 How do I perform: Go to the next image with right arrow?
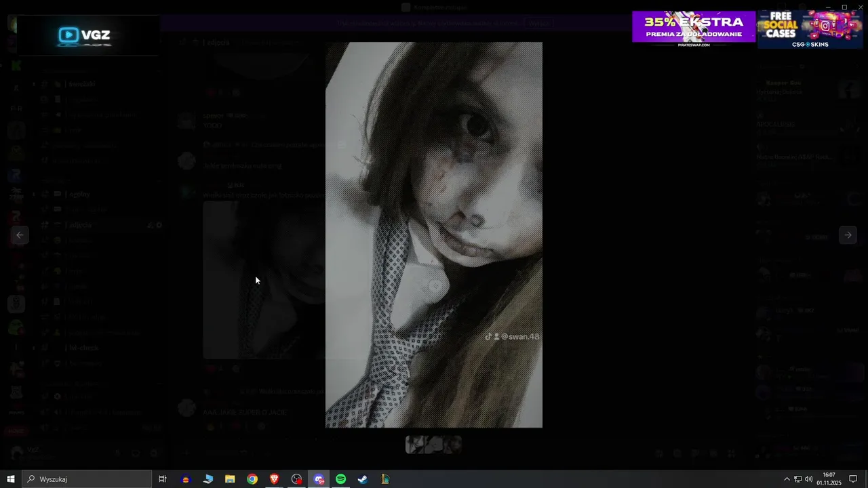click(x=848, y=235)
